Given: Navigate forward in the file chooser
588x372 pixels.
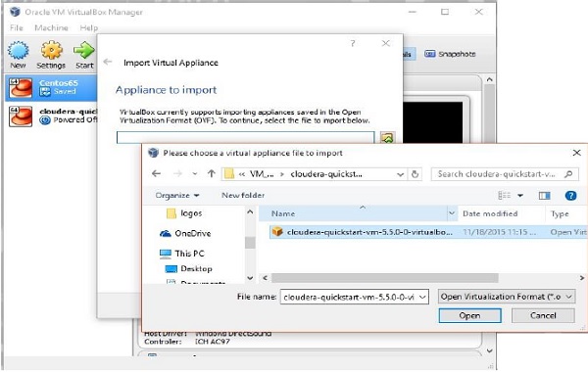Looking at the screenshot, I should (177, 174).
